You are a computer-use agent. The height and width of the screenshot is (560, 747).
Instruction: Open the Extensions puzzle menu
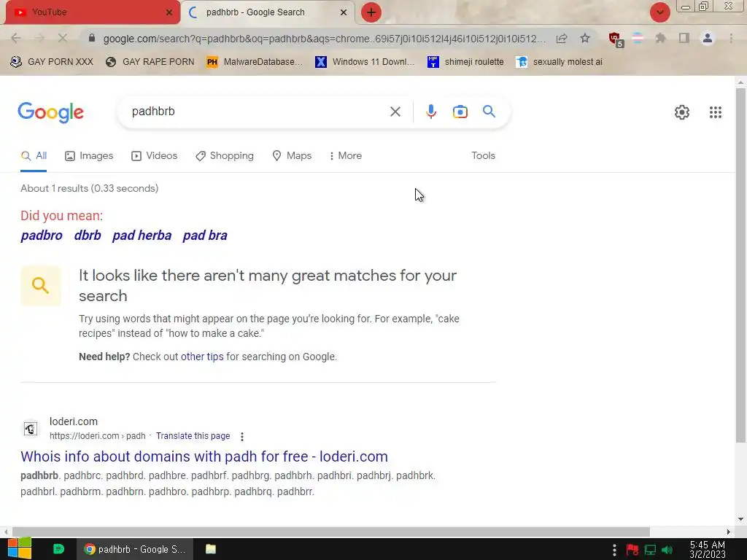pos(660,38)
